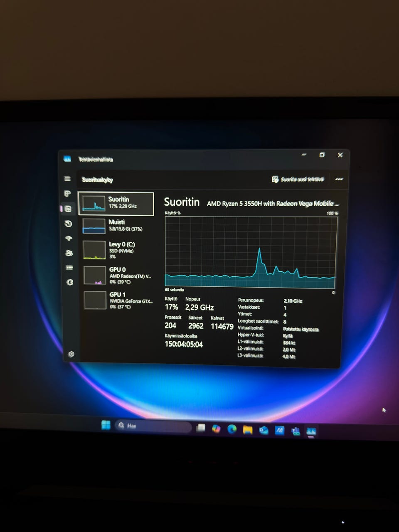Click the L1-välimuisti value 384 kt

(289, 343)
